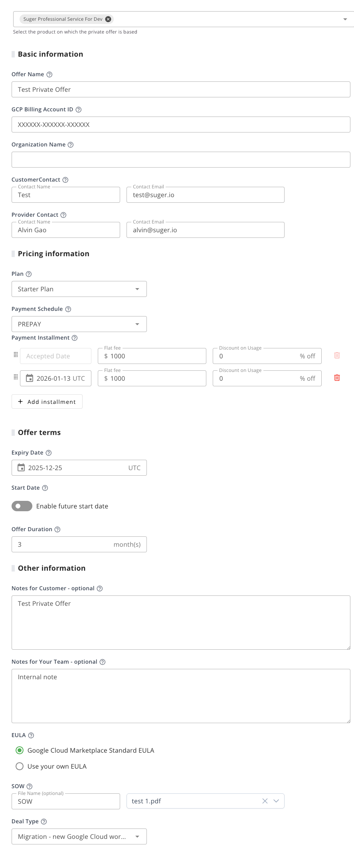This screenshot has height=868, width=354.
Task: Click the EULA help icon
Action: coord(31,736)
